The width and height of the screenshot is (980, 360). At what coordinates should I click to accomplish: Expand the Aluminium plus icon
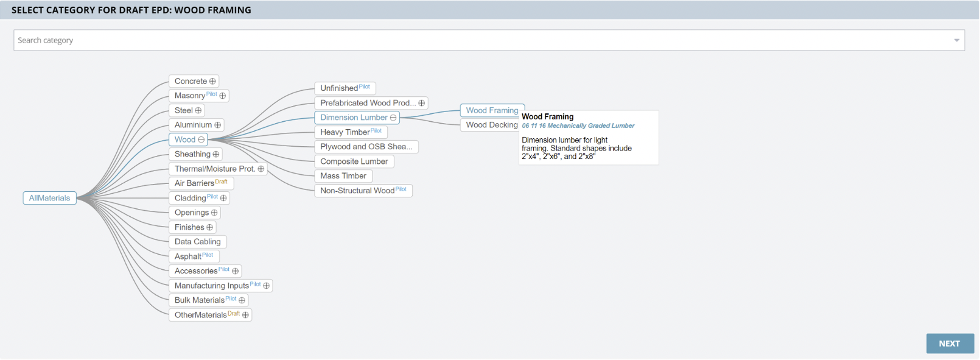pyautogui.click(x=217, y=125)
